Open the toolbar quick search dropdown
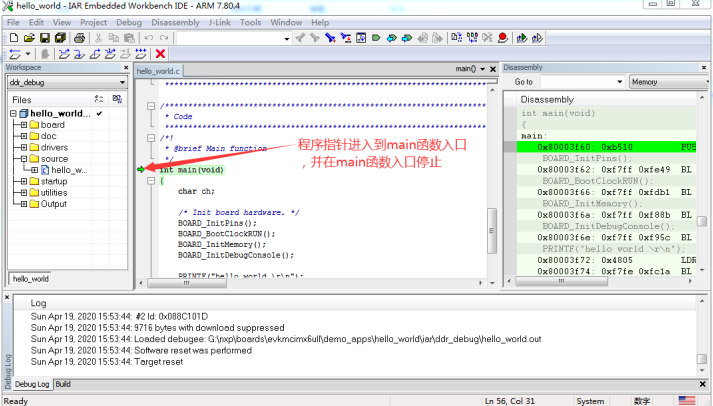The width and height of the screenshot is (713, 406). coord(286,39)
